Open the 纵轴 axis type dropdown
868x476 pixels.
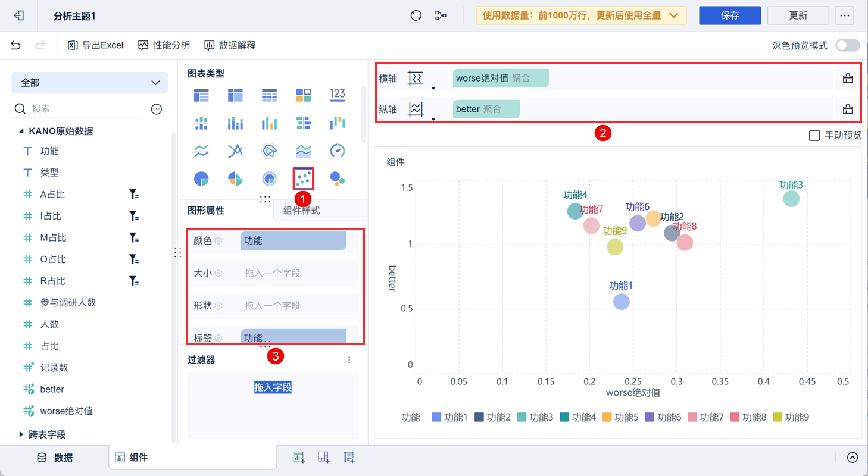click(420, 110)
